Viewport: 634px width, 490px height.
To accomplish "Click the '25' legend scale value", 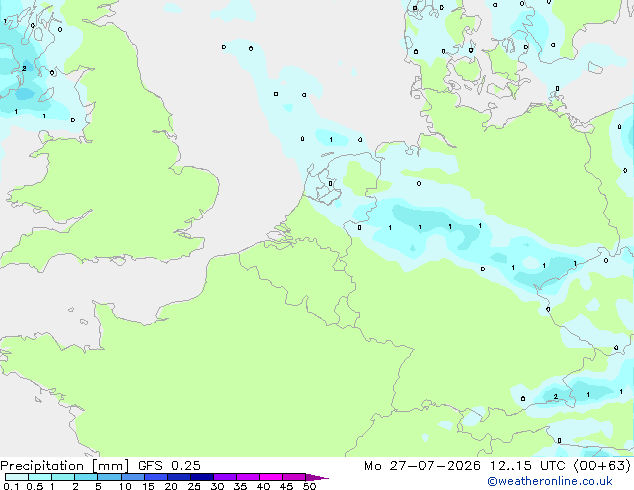I will point(194,486).
